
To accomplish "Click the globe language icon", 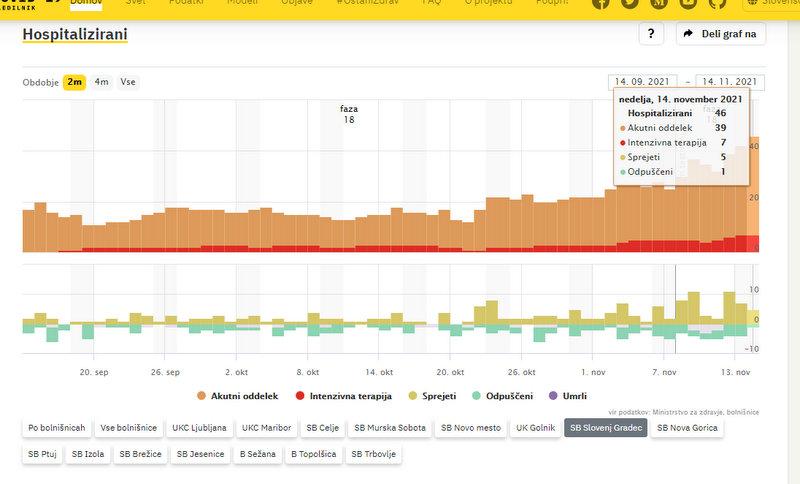I will pos(750,3).
